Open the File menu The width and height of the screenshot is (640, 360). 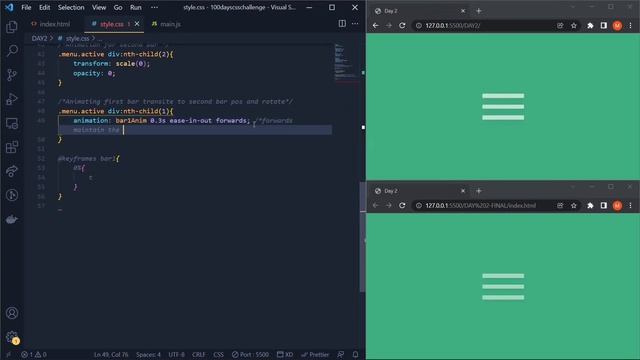point(26,7)
